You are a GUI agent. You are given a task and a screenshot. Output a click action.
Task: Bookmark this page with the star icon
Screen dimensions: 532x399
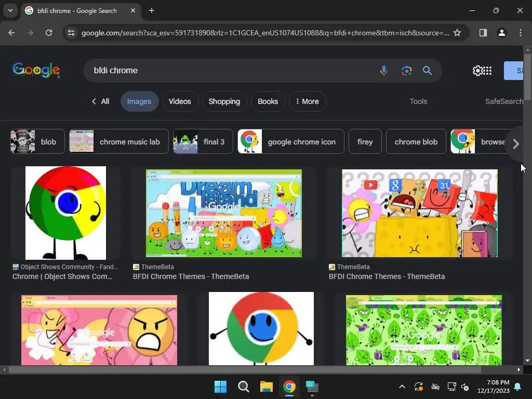457,33
